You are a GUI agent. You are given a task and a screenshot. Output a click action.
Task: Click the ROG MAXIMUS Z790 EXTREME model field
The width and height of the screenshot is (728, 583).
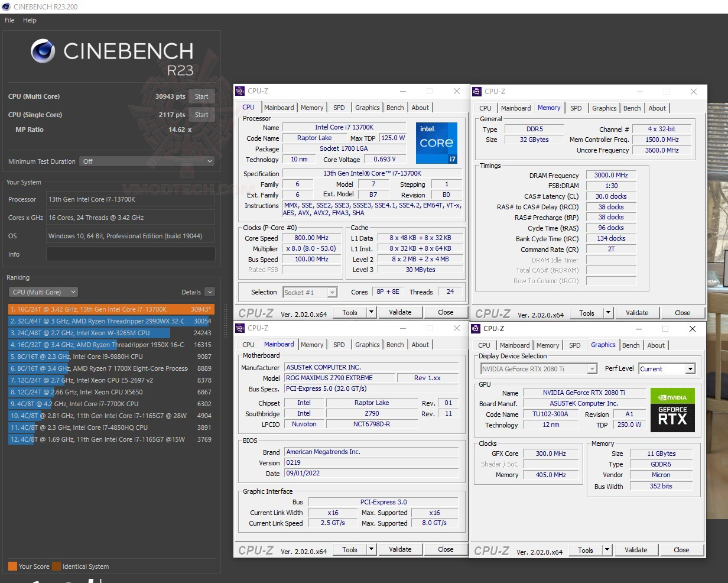click(x=339, y=378)
